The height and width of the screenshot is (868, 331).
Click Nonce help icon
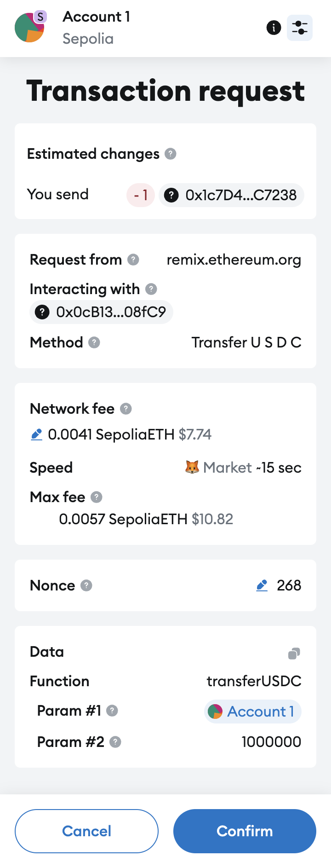pyautogui.click(x=86, y=585)
